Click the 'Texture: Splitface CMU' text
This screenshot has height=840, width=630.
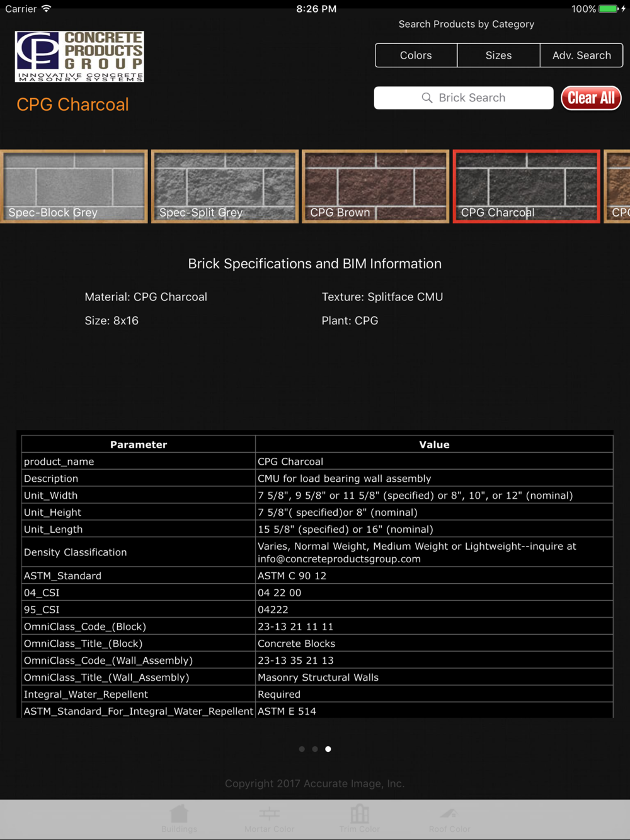pyautogui.click(x=382, y=297)
